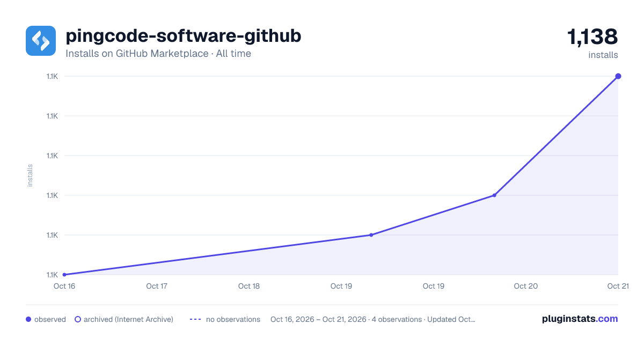Click the 'Oct 20' x-axis label
The width and height of the screenshot is (644, 338).
pyautogui.click(x=526, y=286)
